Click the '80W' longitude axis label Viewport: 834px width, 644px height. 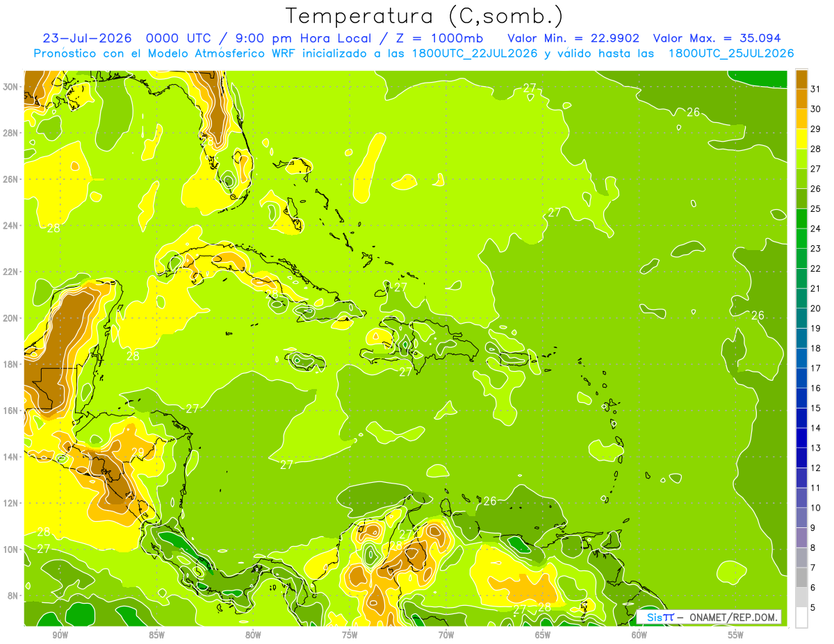[253, 635]
